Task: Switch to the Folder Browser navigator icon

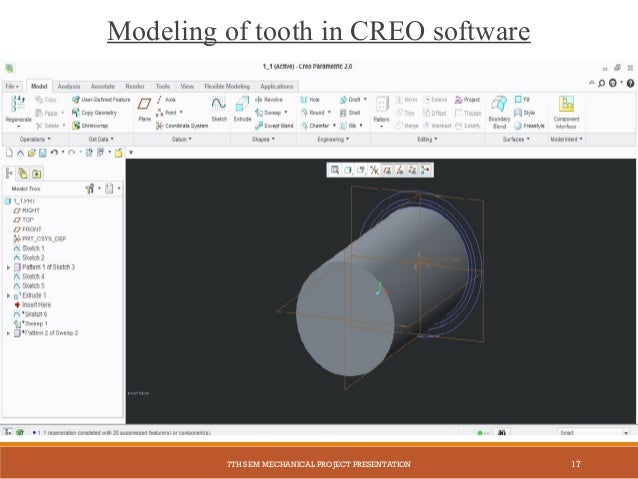Action: click(23, 174)
